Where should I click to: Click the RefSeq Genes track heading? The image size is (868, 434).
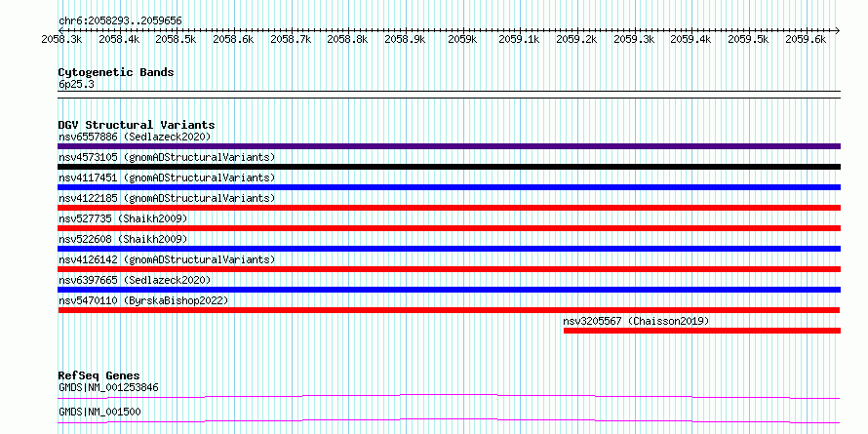99,375
